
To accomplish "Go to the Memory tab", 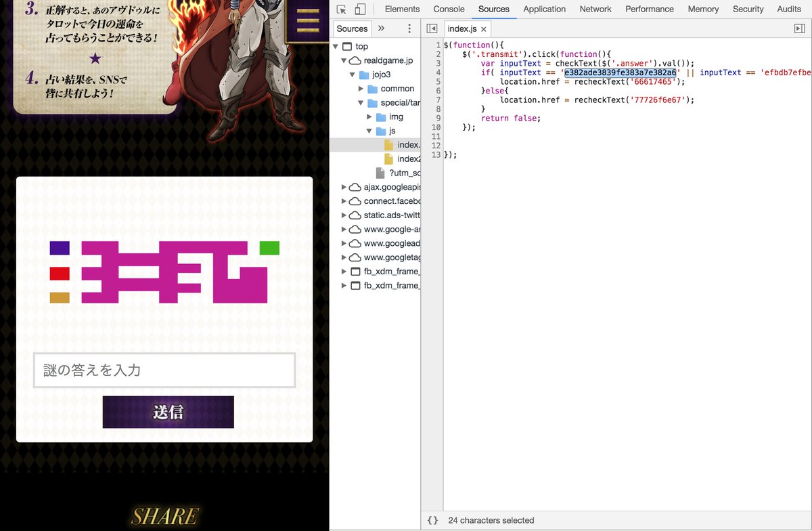I will (x=703, y=9).
